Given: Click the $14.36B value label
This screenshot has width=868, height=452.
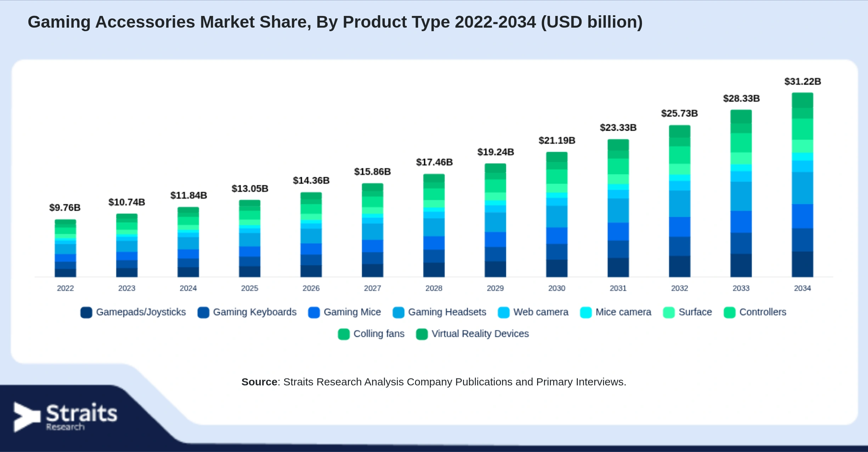Looking at the screenshot, I should [311, 181].
